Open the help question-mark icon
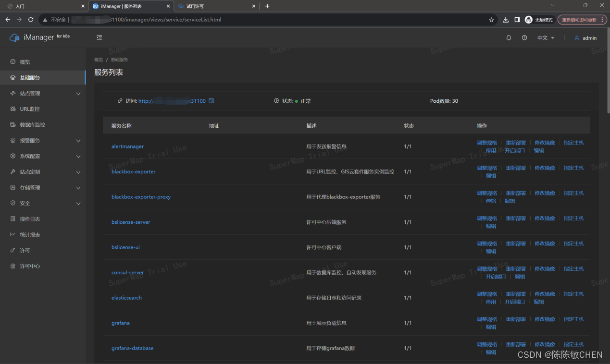Screen dimensions: 610x364 click(524, 38)
